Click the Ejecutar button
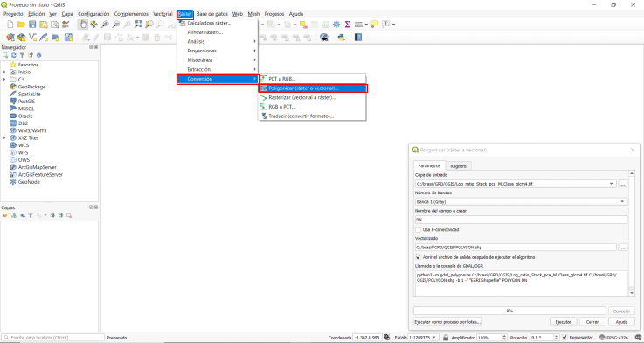The height and width of the screenshot is (343, 644). click(x=563, y=322)
